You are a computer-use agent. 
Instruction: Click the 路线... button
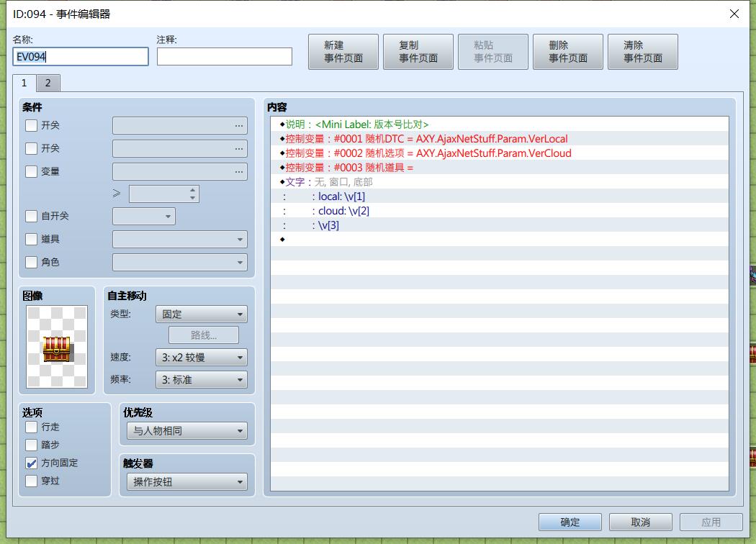pos(204,335)
